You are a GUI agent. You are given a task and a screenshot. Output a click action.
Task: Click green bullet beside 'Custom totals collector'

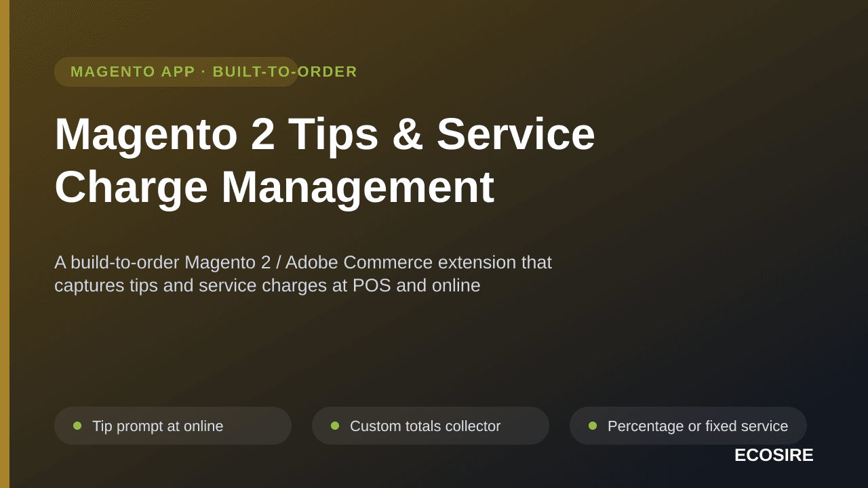point(335,426)
